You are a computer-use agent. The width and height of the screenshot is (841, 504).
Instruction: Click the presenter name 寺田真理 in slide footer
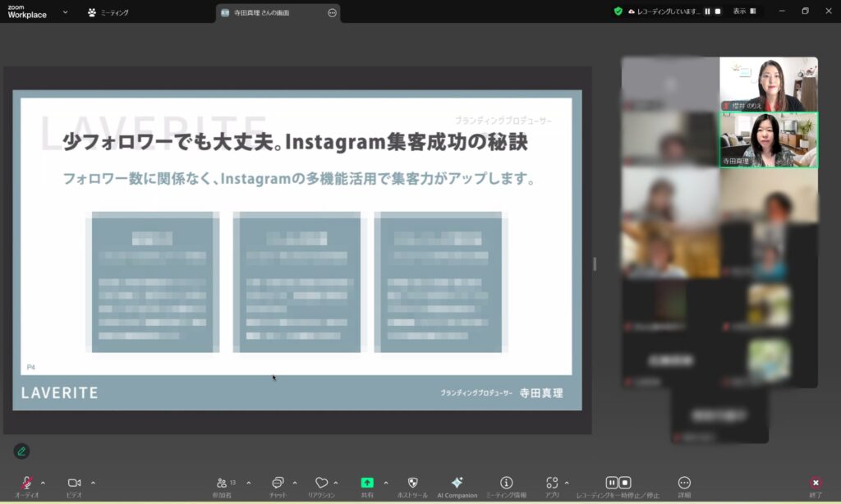541,393
